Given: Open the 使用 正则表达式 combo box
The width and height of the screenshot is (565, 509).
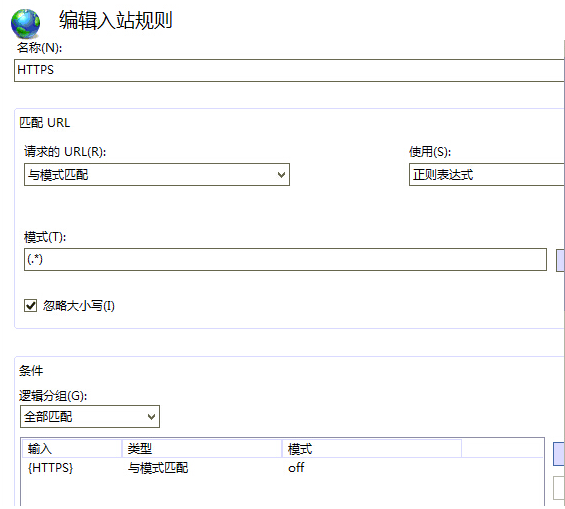Looking at the screenshot, I should tap(487, 175).
